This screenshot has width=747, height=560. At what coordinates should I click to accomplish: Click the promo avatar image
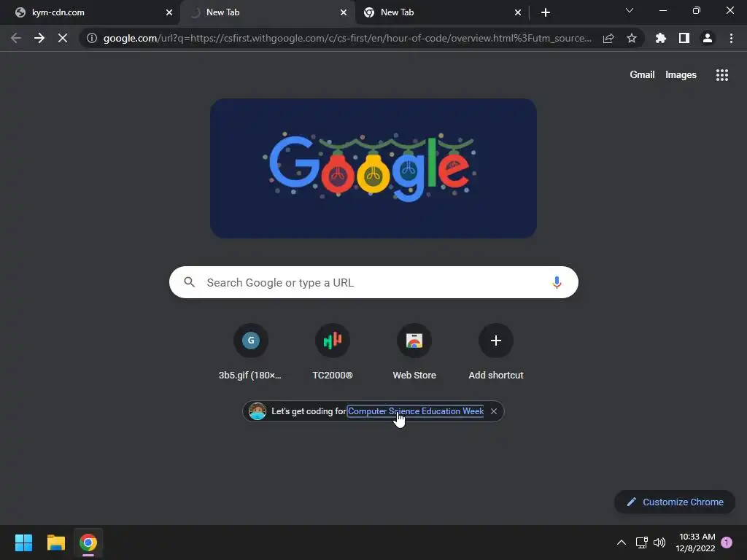click(x=258, y=411)
